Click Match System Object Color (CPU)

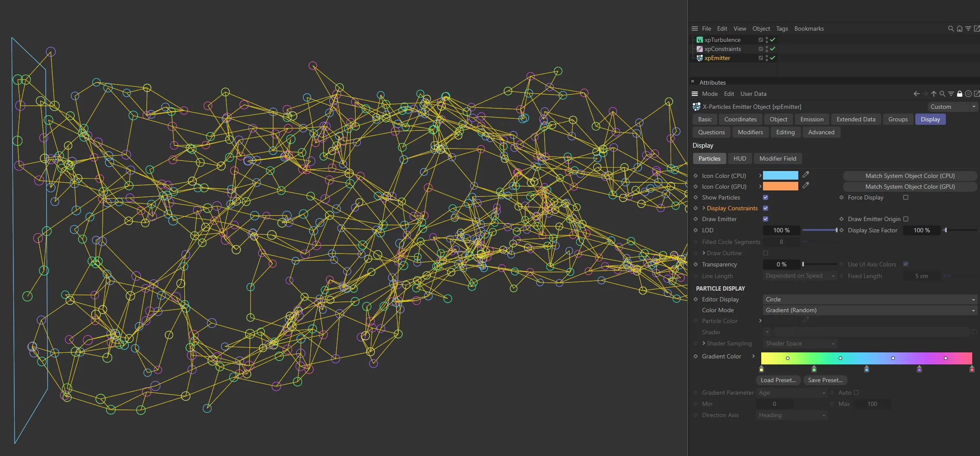point(909,175)
